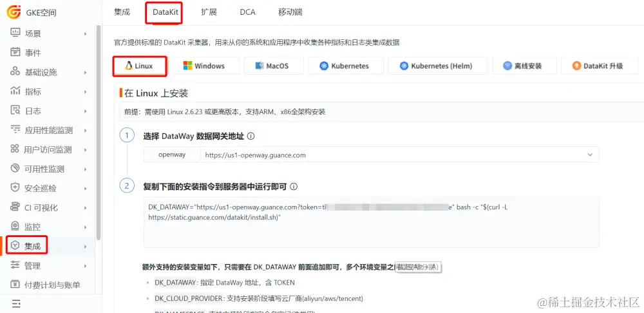Click the openway label box
The width and height of the screenshot is (644, 313).
172,155
